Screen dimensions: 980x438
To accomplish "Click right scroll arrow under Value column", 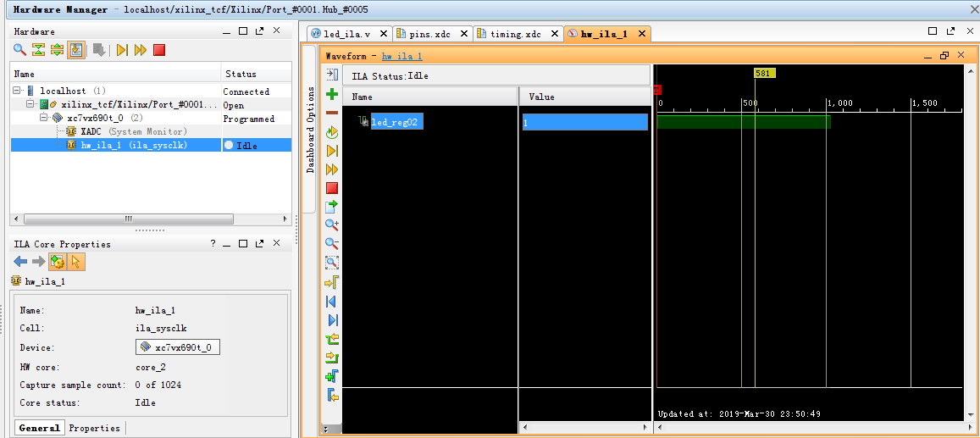I will click(x=646, y=428).
